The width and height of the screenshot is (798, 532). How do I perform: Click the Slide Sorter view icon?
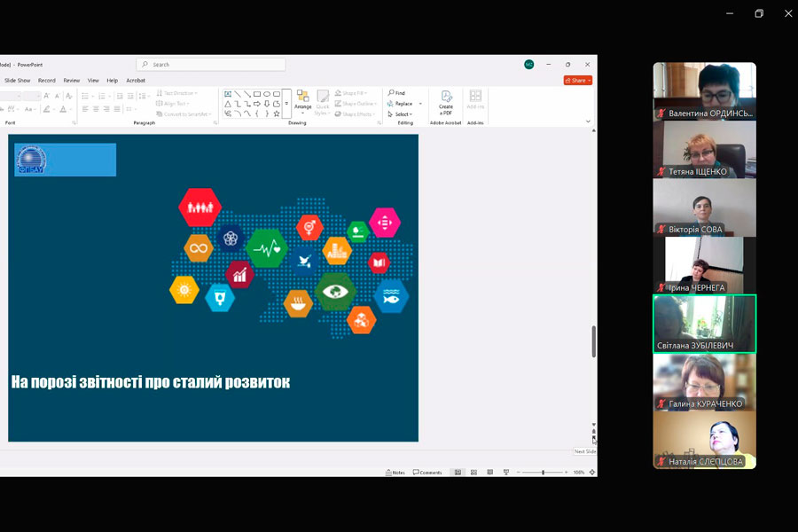(473, 473)
